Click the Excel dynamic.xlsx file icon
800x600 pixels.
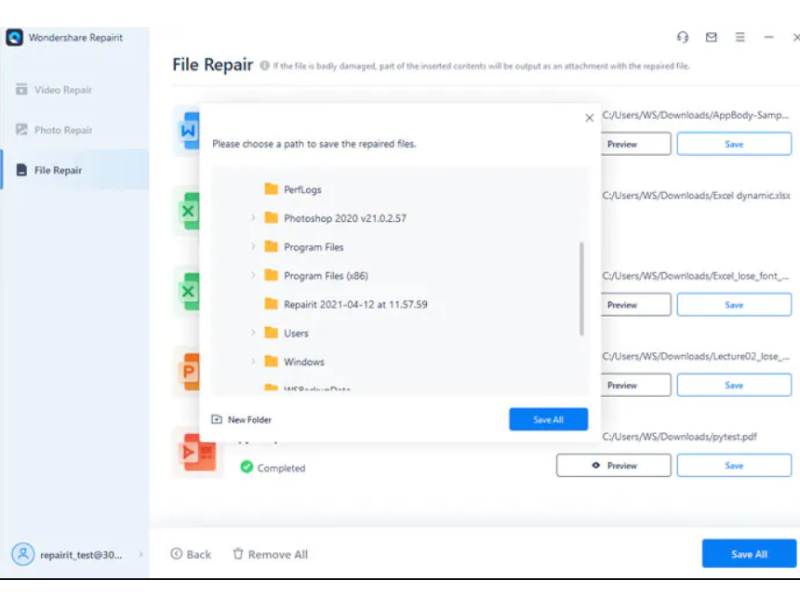(x=188, y=211)
